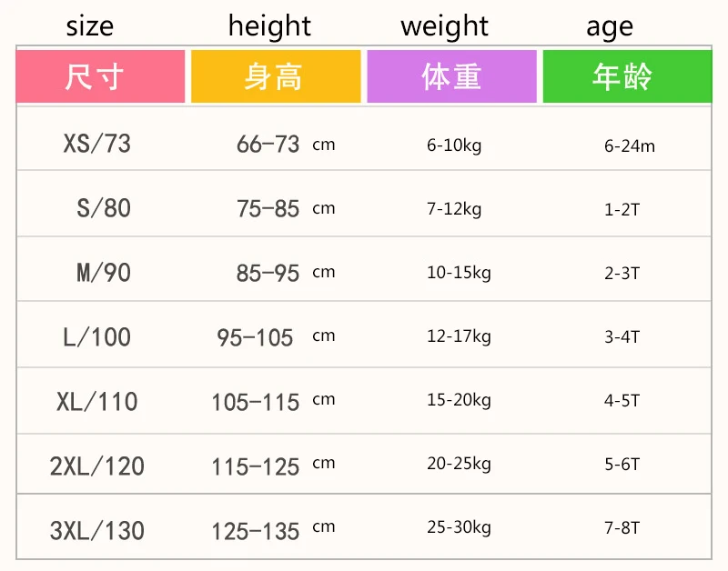
Task: Click the 4-5T age value
Action: 622,400
